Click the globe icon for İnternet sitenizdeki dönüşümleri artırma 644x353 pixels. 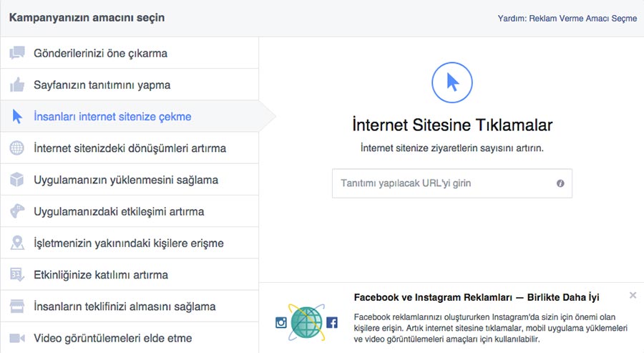[17, 148]
